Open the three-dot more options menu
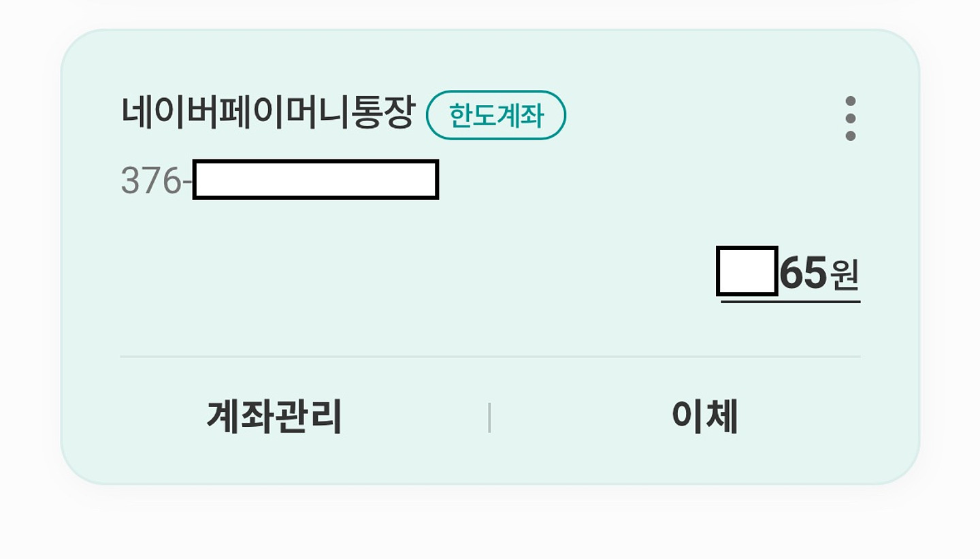Viewport: 980px width, 559px height. coord(850,118)
